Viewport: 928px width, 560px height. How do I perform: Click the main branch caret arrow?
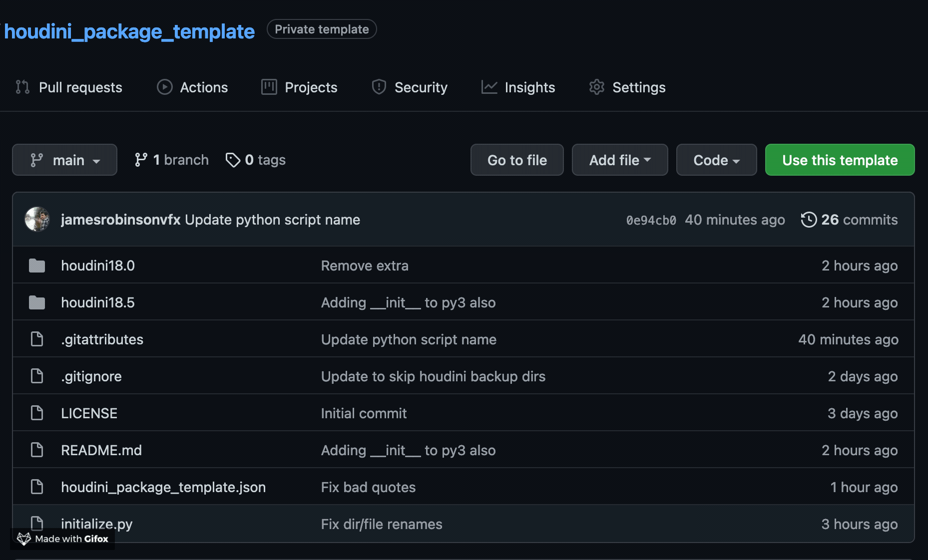click(96, 161)
